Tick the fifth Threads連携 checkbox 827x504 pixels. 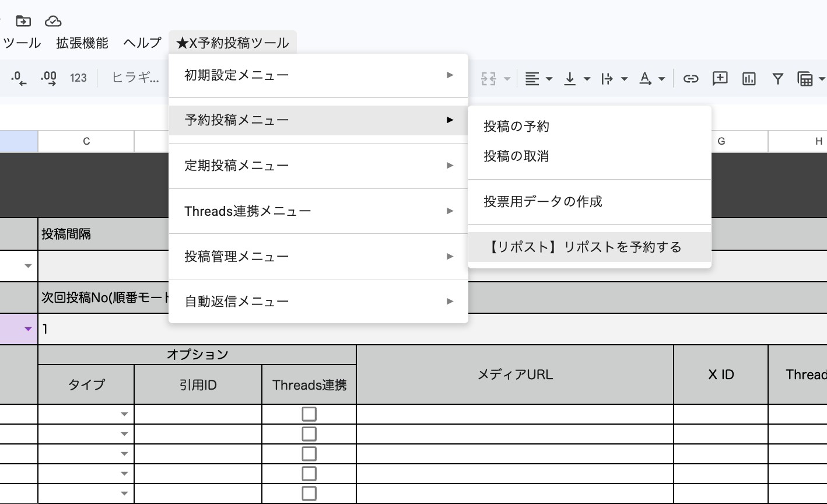point(309,494)
